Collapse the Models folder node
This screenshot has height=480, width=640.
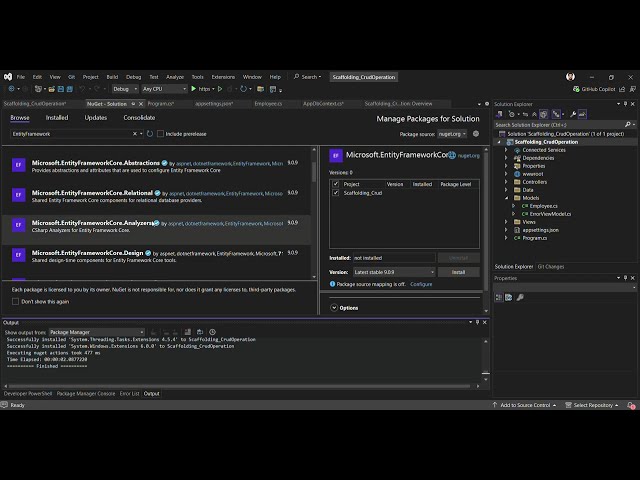pos(506,198)
